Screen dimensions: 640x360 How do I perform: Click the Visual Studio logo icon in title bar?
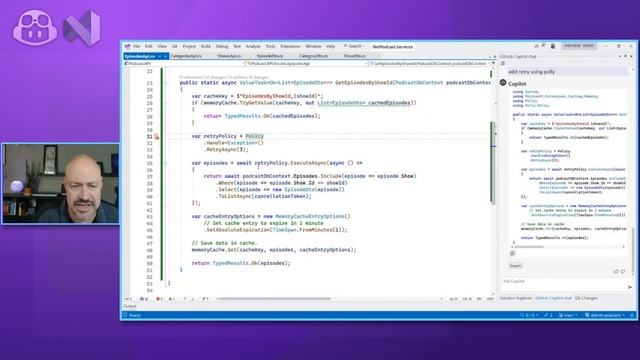tap(128, 47)
